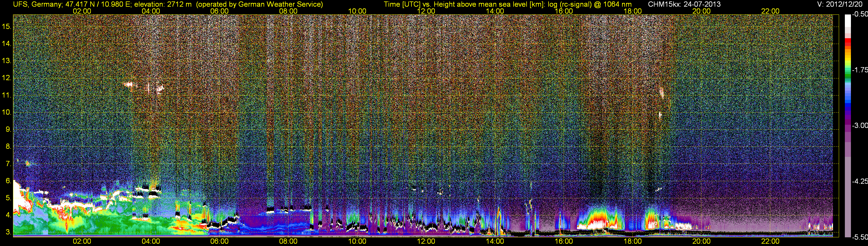868x246 pixels.
Task: Click the 10 km height axis label
Action: coord(6,112)
